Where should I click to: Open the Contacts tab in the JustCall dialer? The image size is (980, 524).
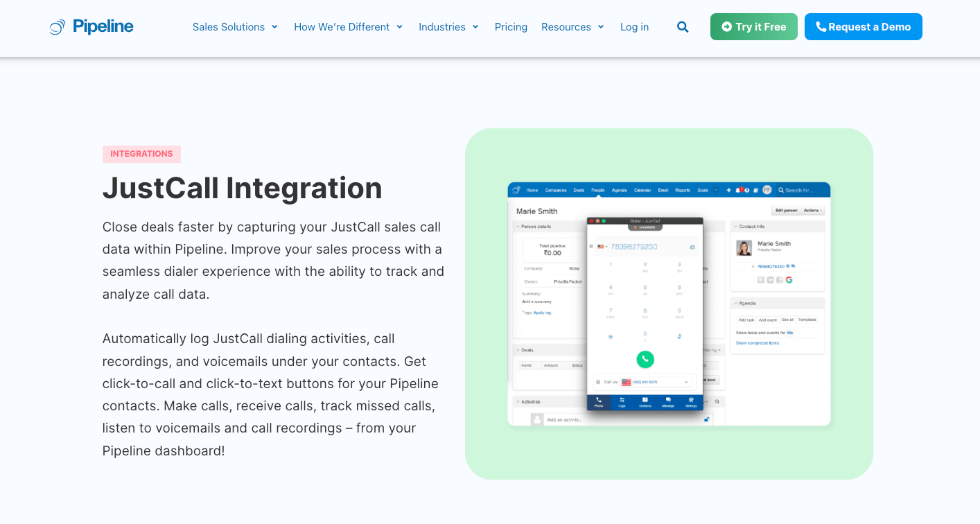point(645,403)
